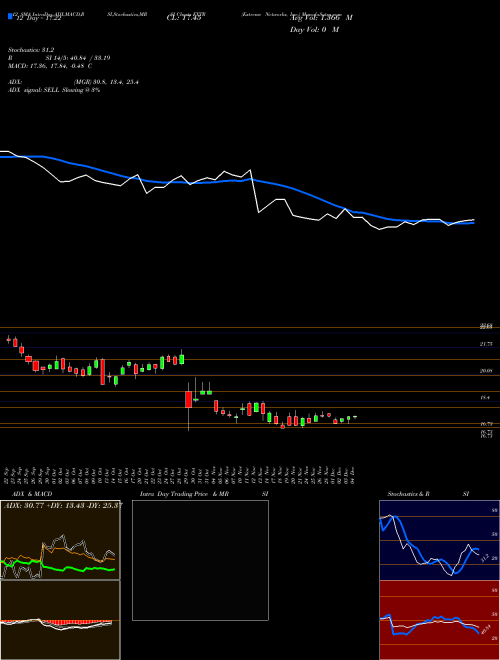
Task: Click the first candlestick at 22 Sep
Action: (x=8, y=339)
